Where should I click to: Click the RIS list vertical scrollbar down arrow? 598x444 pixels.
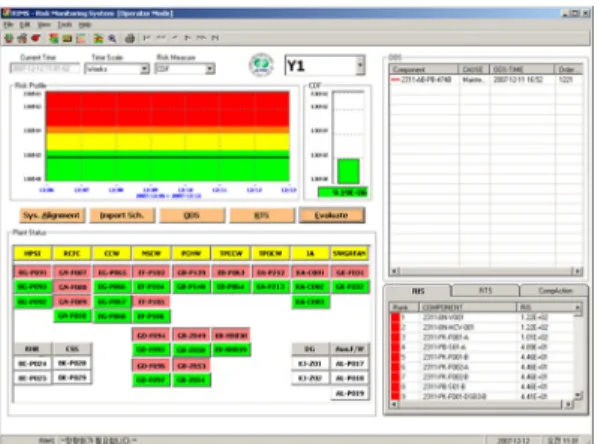578,395
